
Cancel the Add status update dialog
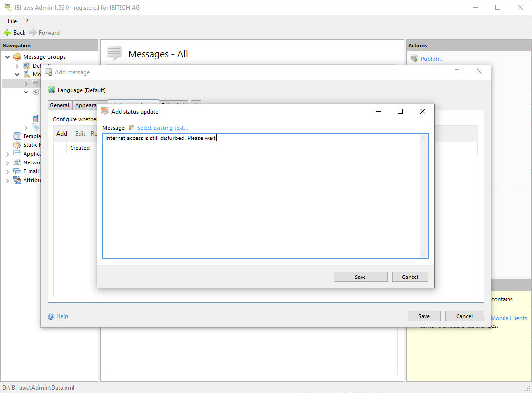click(x=410, y=277)
